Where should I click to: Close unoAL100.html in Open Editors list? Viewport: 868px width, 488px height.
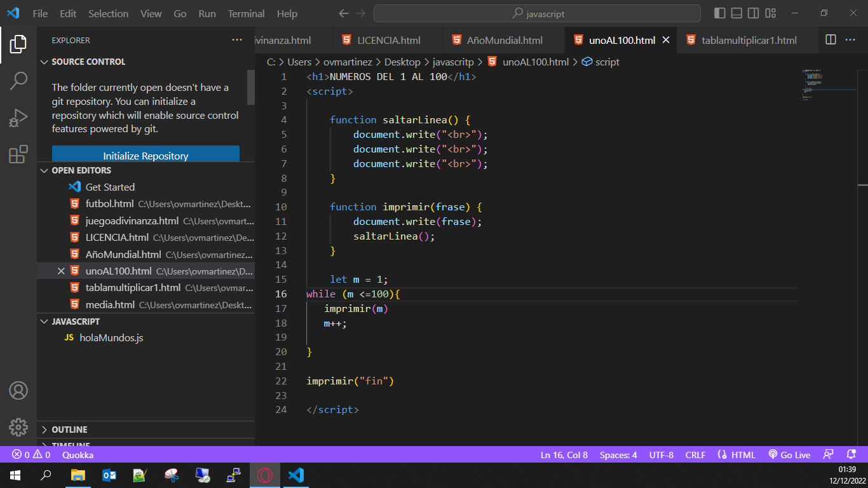point(62,271)
